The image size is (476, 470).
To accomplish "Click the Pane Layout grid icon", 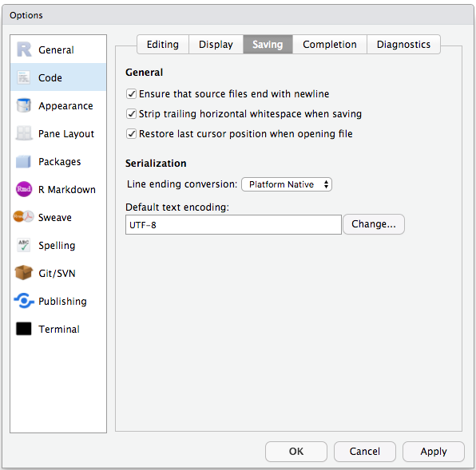I will click(24, 133).
